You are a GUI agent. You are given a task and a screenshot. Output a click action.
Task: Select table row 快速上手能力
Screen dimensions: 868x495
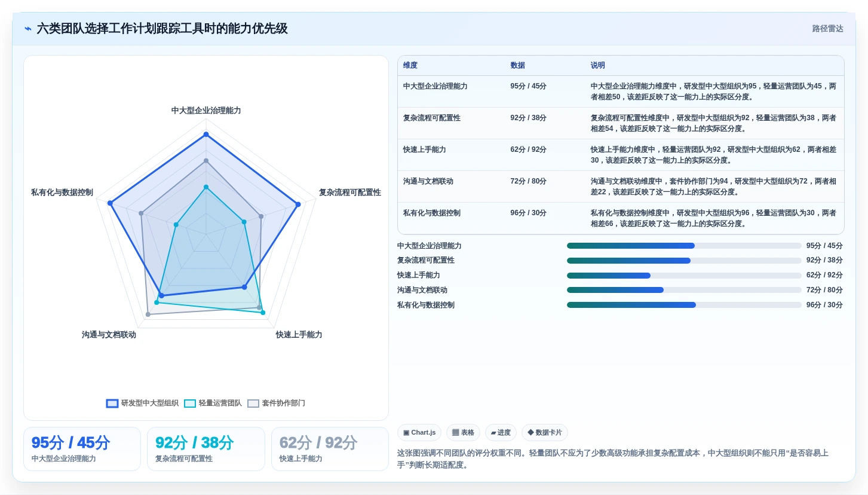[621, 155]
